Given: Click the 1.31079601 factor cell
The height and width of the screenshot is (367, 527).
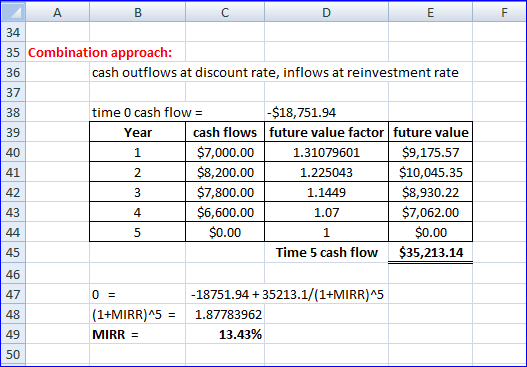Looking at the screenshot, I should pyautogui.click(x=326, y=152).
